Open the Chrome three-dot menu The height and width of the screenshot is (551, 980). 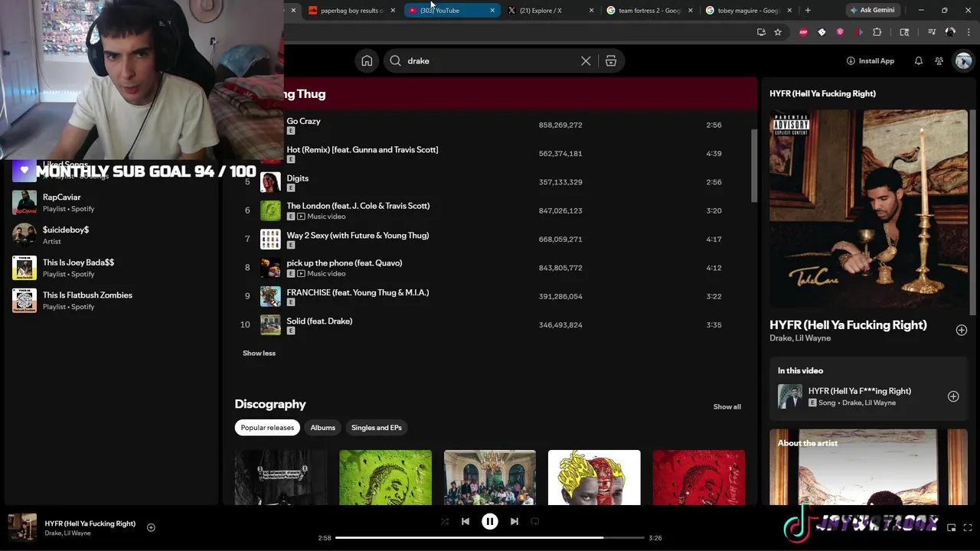[x=968, y=32]
